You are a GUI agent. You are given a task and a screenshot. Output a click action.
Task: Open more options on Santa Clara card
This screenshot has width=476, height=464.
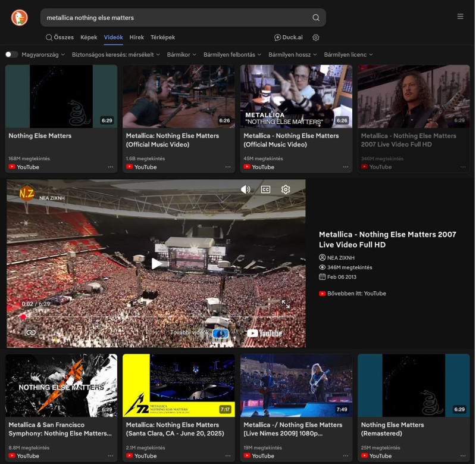point(228,456)
